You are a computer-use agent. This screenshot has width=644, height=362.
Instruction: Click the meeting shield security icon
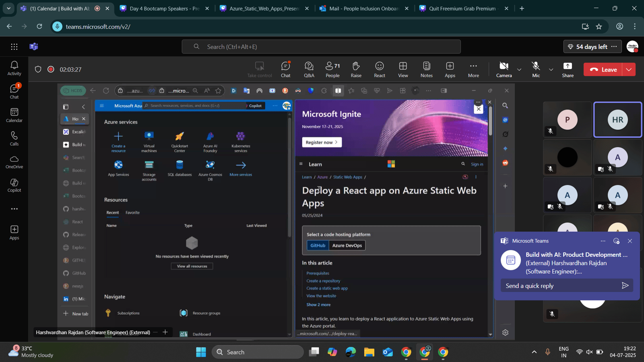[x=38, y=69]
